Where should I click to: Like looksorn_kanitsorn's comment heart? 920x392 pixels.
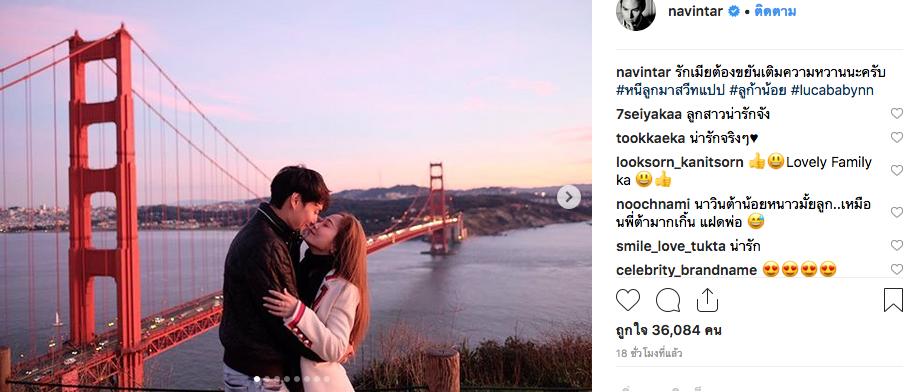point(897,170)
